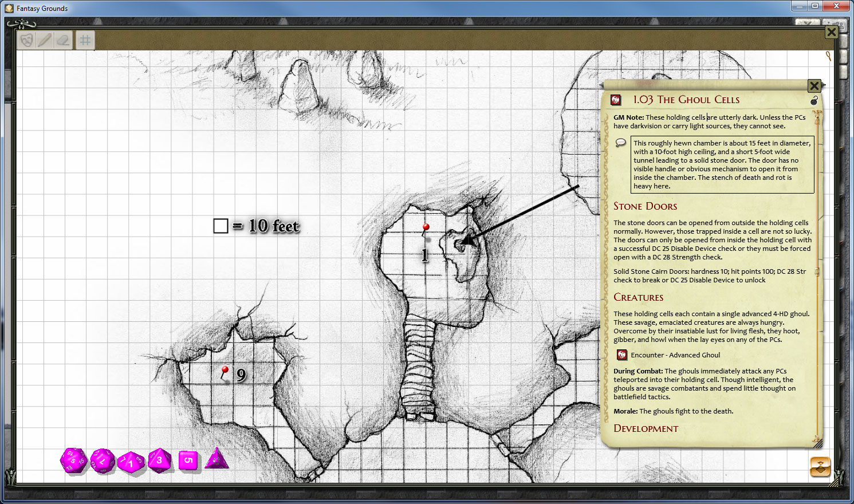The width and height of the screenshot is (854, 504).
Task: Click the story panel resize handle
Action: pyautogui.click(x=817, y=442)
